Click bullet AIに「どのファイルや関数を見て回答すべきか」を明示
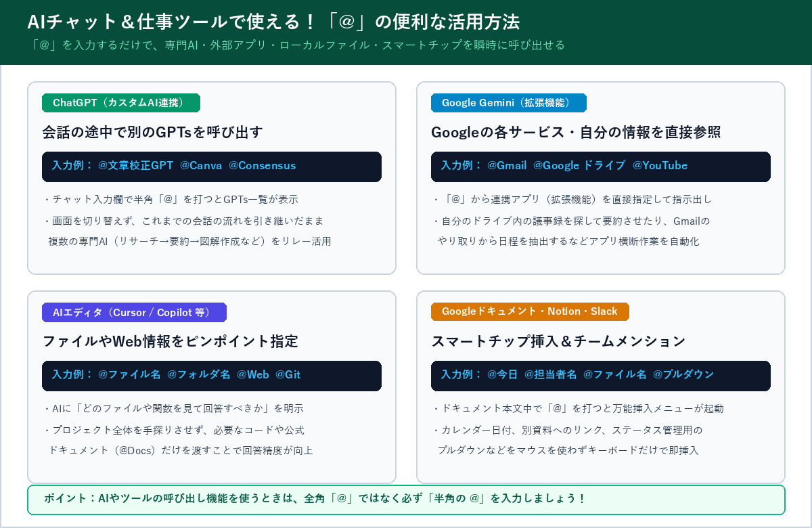The height and width of the screenshot is (528, 812). click(x=173, y=409)
